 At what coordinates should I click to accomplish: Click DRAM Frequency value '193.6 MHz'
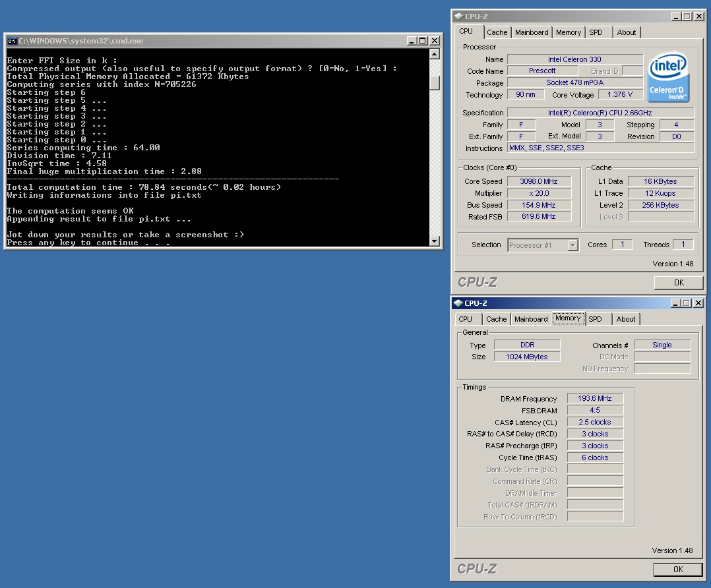click(595, 399)
